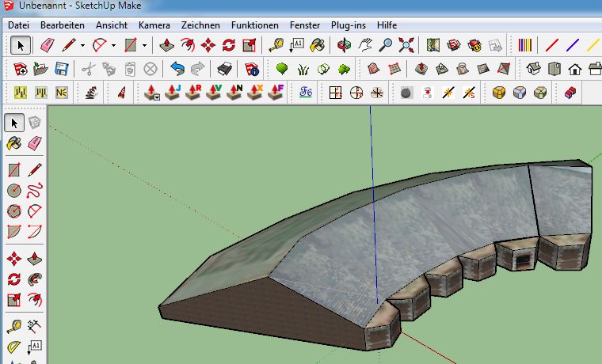This screenshot has height=364, width=602.
Task: Switch to the Front house view icon
Action: [574, 69]
